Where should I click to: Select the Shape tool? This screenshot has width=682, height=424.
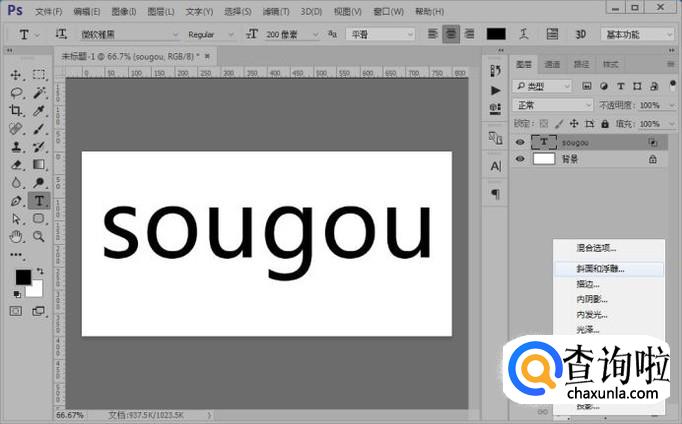39,218
